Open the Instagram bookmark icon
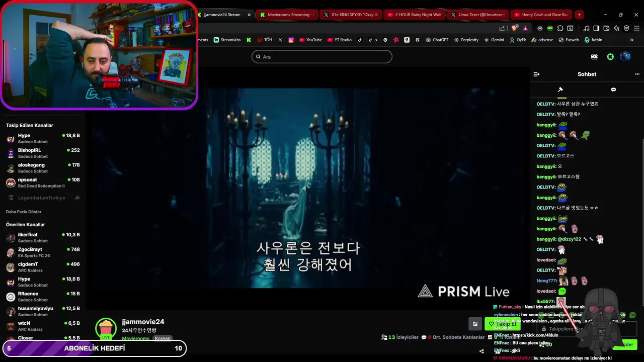 click(291, 40)
